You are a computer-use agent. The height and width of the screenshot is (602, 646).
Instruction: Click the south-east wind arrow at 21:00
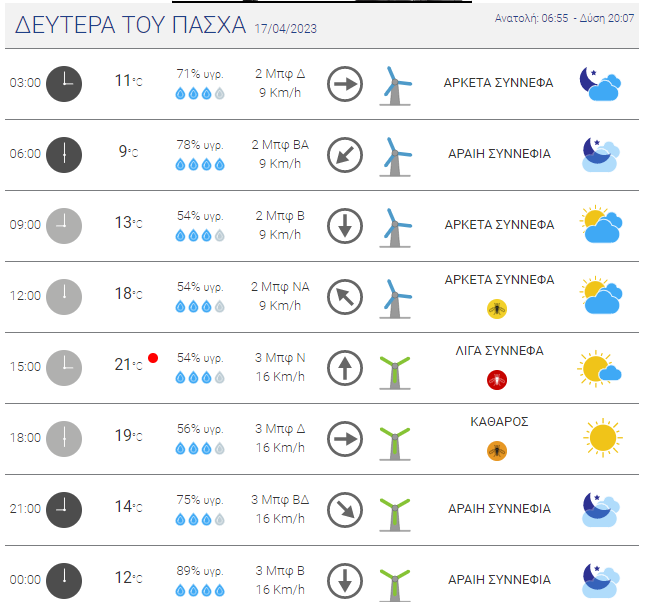click(345, 510)
